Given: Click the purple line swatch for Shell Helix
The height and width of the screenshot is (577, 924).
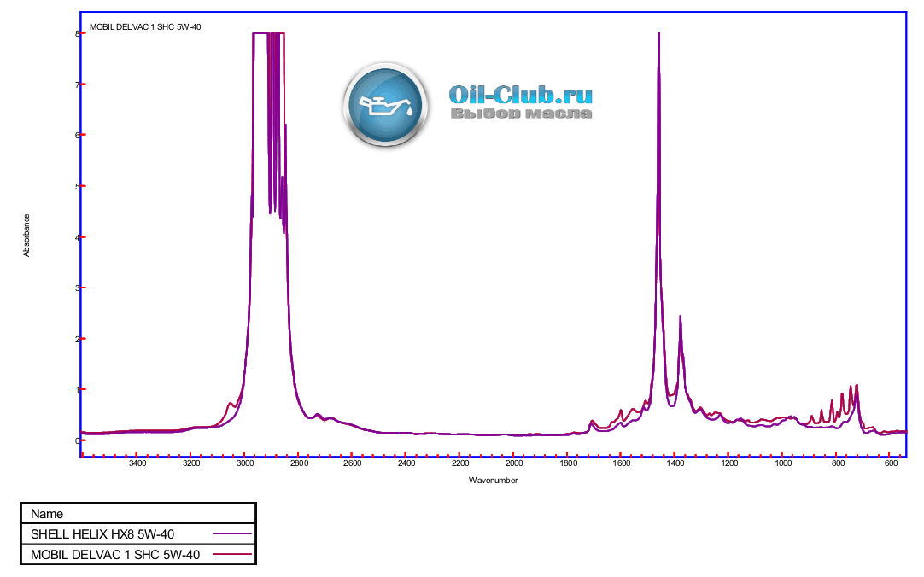Looking at the screenshot, I should (232, 534).
